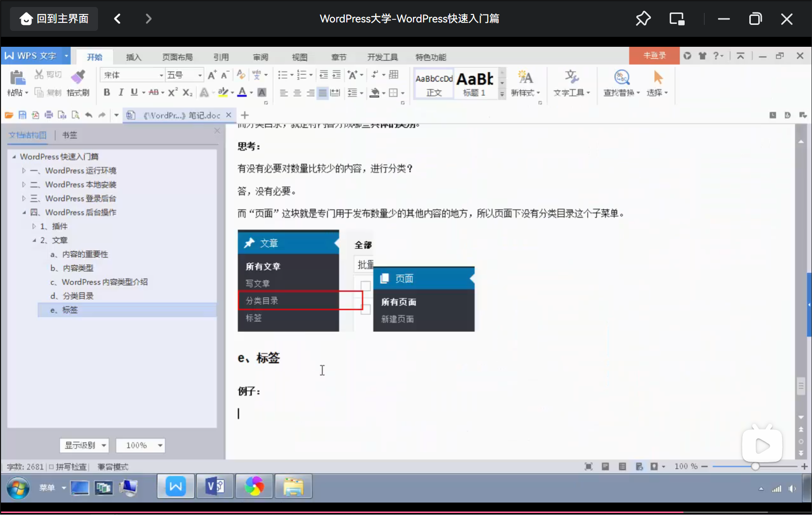Click the Windows Start orb
This screenshot has height=515, width=812.
click(18, 488)
